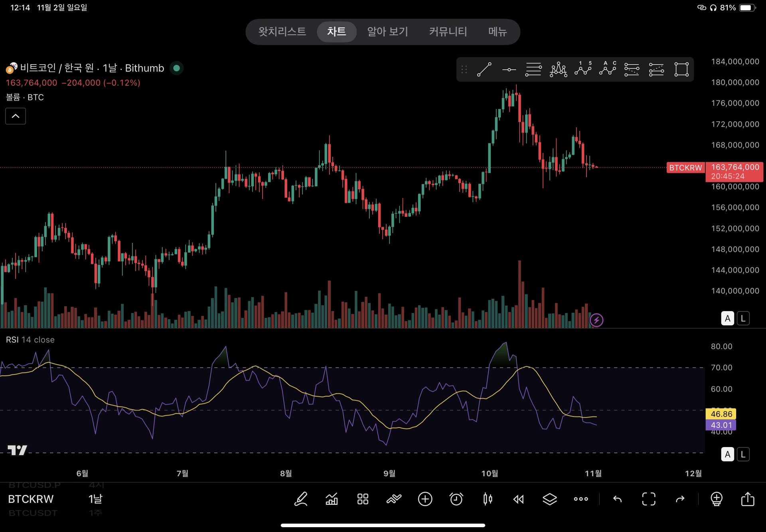Switch to the 왓치리스트 tab
Image resolution: width=766 pixels, height=532 pixels.
click(x=282, y=32)
